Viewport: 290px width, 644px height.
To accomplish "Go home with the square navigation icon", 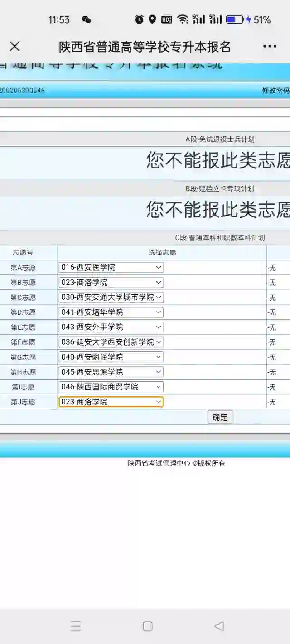I will tap(147, 626).
